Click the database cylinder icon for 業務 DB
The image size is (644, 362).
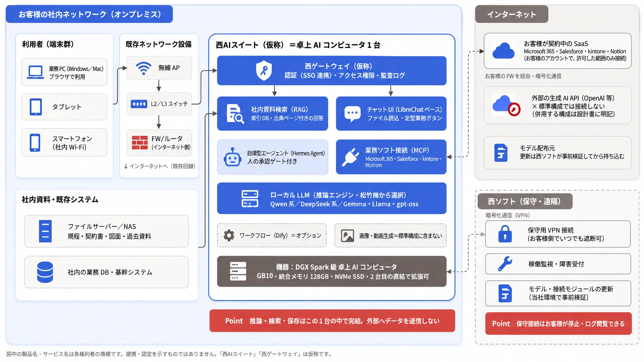click(45, 272)
